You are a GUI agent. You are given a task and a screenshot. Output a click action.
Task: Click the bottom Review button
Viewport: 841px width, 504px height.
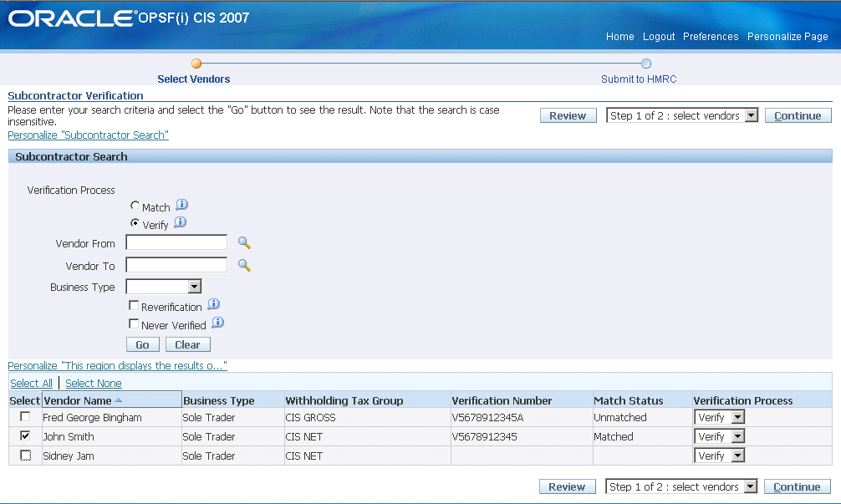click(x=567, y=486)
